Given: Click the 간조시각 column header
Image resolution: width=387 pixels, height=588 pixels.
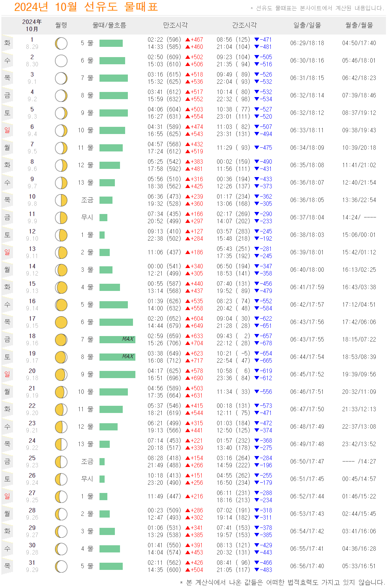Looking at the screenshot, I should coord(244,25).
